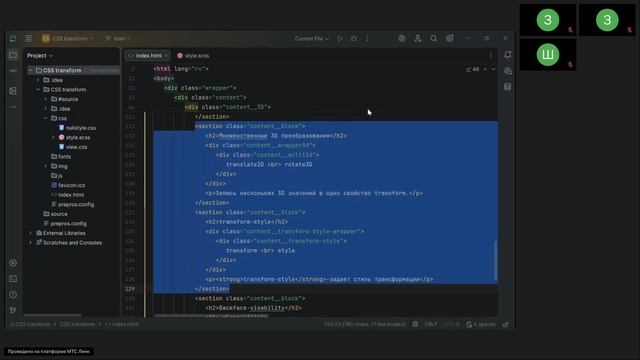The width and height of the screenshot is (640, 360).
Task: Open the Project tool window icon
Action: (x=13, y=55)
